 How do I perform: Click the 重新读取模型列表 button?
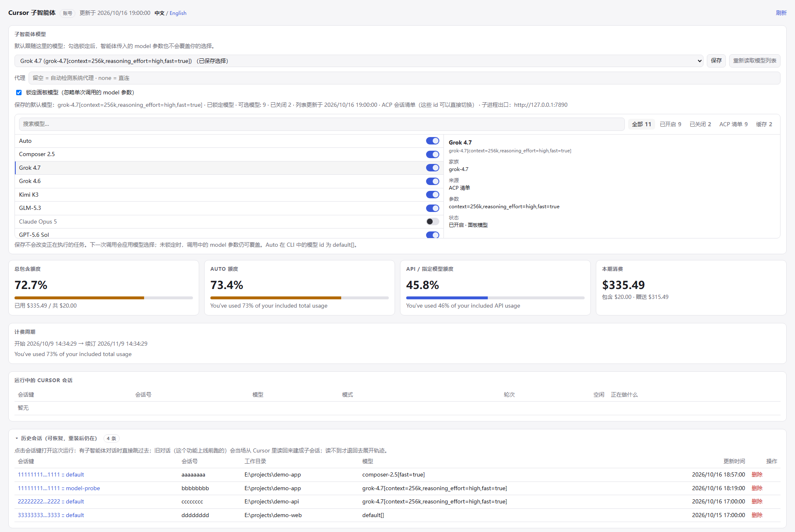click(754, 61)
